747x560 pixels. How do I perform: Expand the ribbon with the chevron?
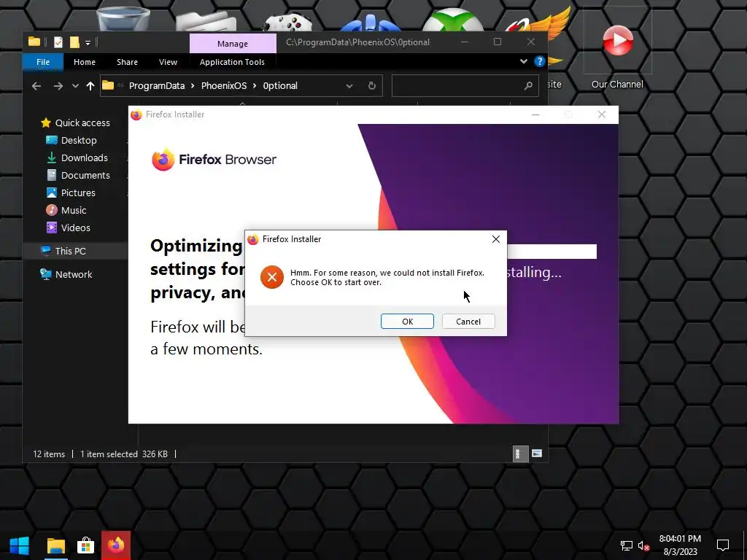[524, 61]
